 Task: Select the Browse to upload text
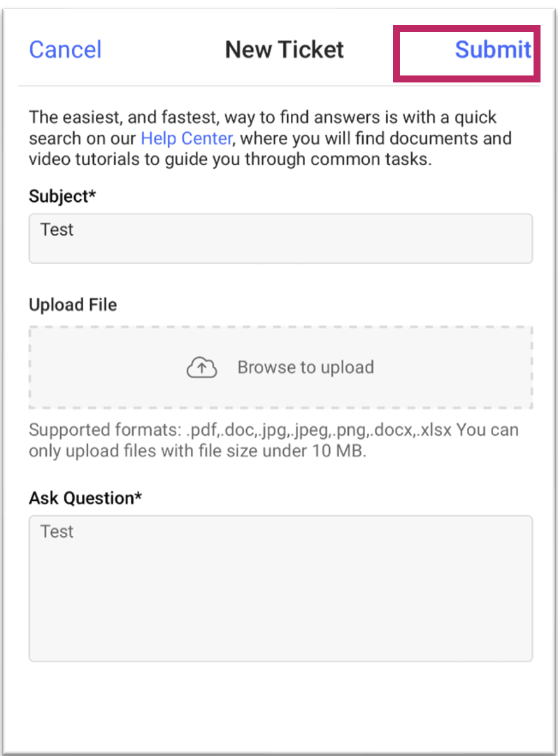point(306,368)
